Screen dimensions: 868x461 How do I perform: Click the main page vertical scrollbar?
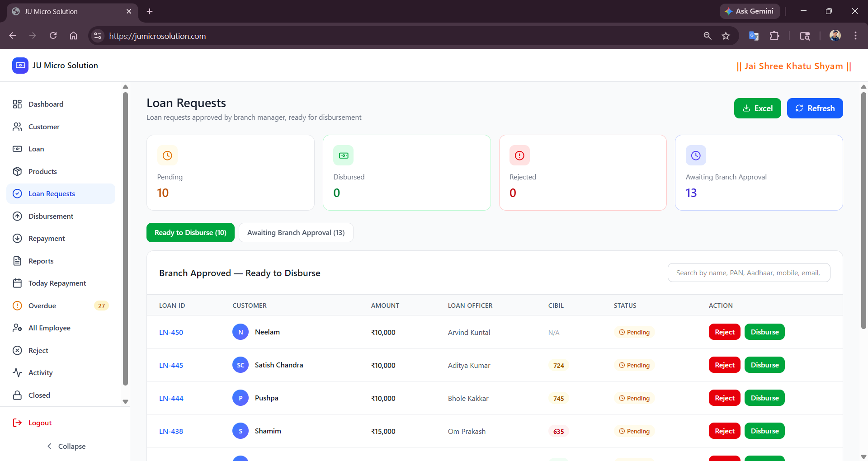tap(863, 210)
